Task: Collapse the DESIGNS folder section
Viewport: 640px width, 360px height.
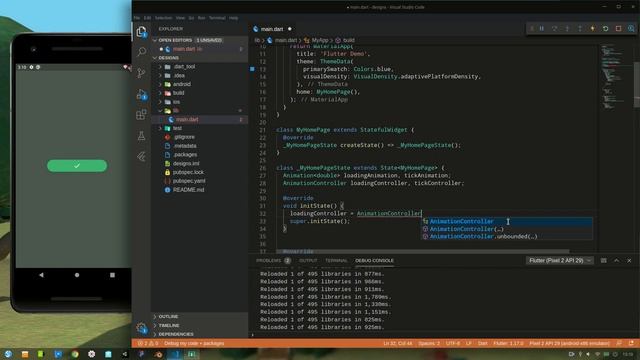Action: [155, 58]
